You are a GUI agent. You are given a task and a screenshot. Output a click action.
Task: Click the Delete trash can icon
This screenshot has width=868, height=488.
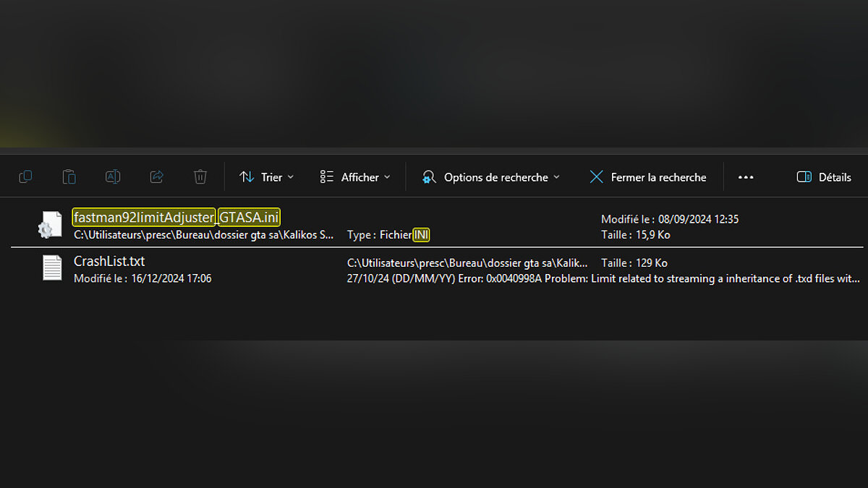pyautogui.click(x=200, y=177)
